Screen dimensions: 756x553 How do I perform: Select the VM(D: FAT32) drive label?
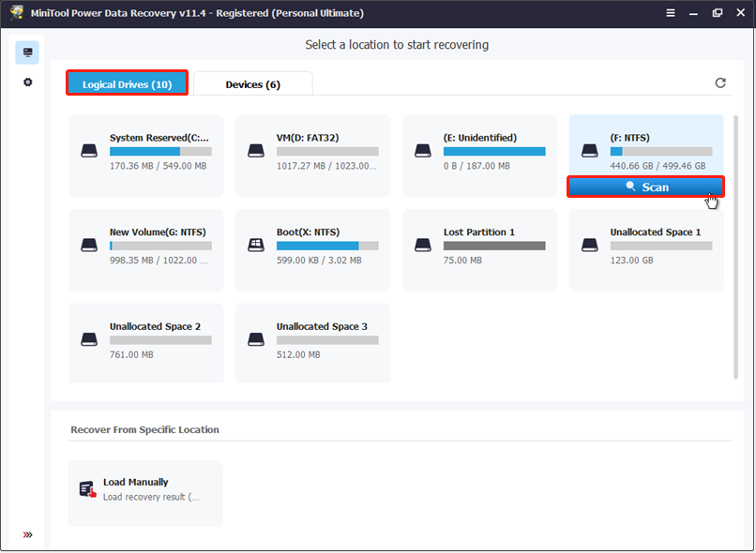[x=308, y=138]
